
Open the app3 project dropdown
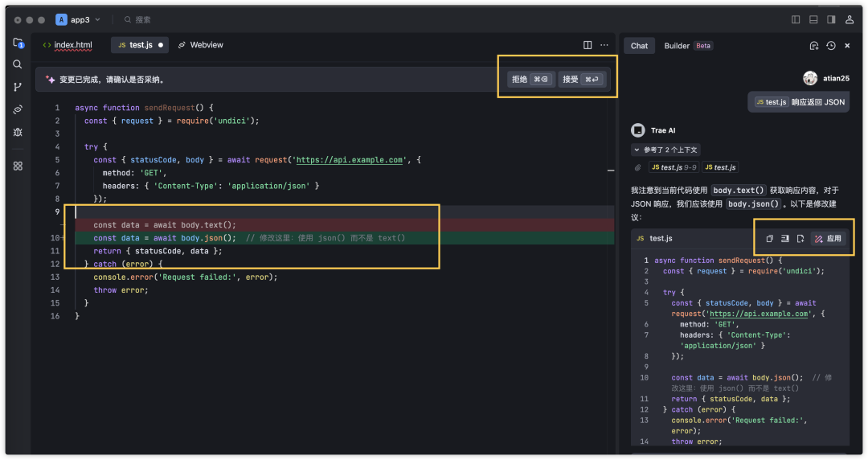click(78, 19)
